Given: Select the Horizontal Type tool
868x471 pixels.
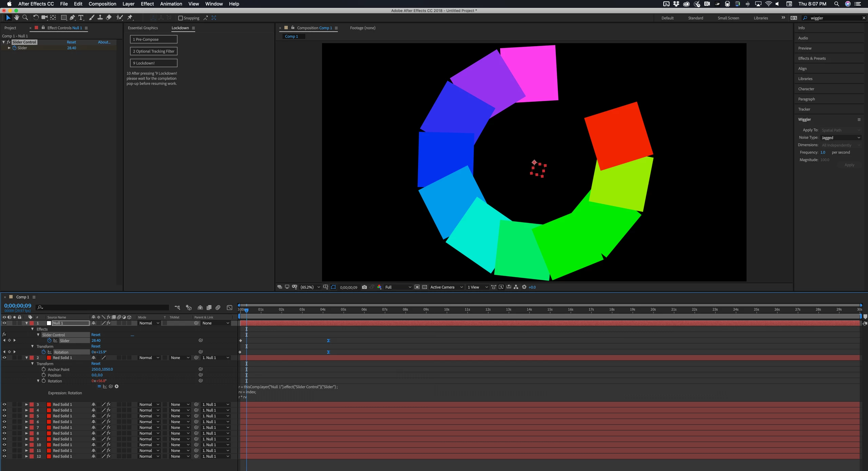Looking at the screenshot, I should click(x=81, y=18).
